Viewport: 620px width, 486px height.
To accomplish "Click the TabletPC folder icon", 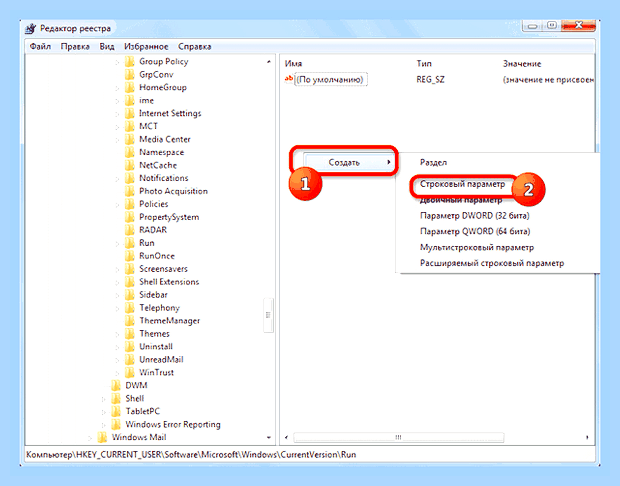I will click(x=116, y=412).
